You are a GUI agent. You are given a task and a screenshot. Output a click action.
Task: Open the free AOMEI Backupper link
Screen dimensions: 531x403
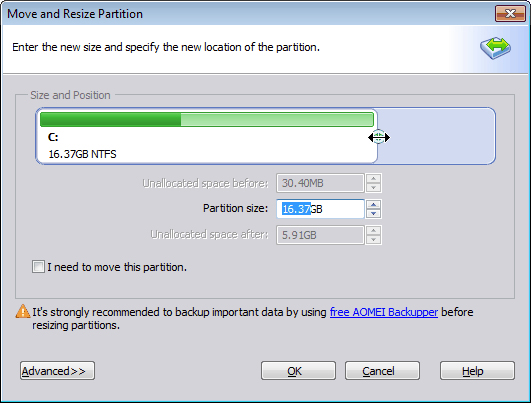[x=384, y=312]
